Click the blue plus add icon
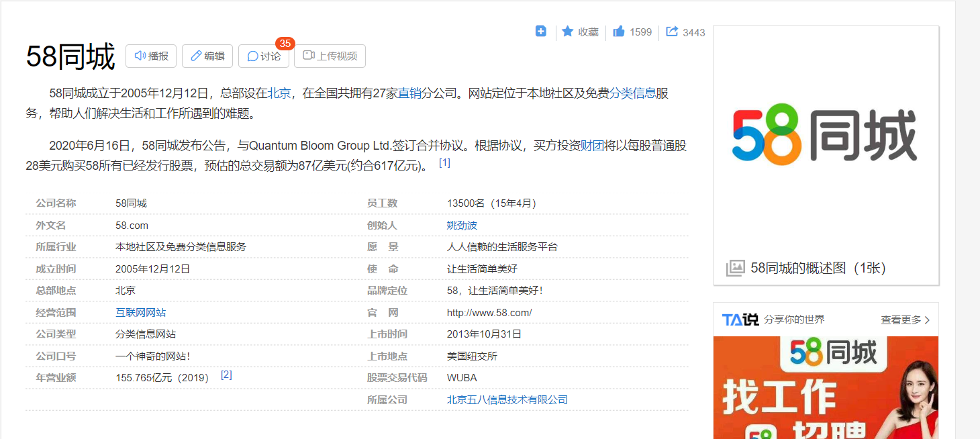The height and width of the screenshot is (439, 980). click(x=541, y=31)
